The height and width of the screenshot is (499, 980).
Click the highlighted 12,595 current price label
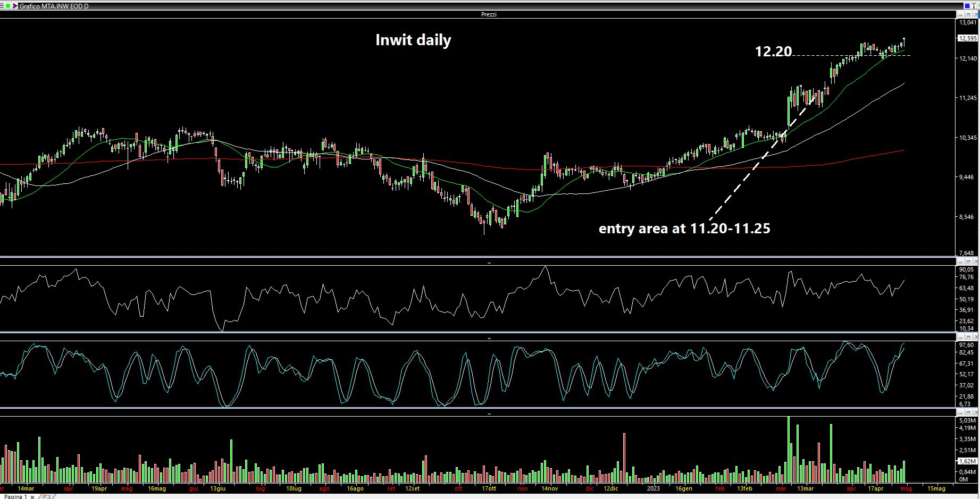[x=967, y=38]
